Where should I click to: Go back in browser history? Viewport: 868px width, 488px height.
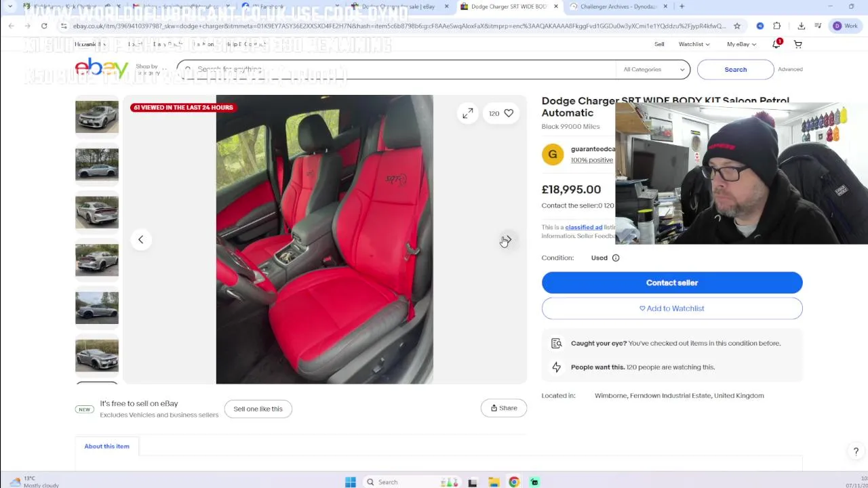click(12, 26)
